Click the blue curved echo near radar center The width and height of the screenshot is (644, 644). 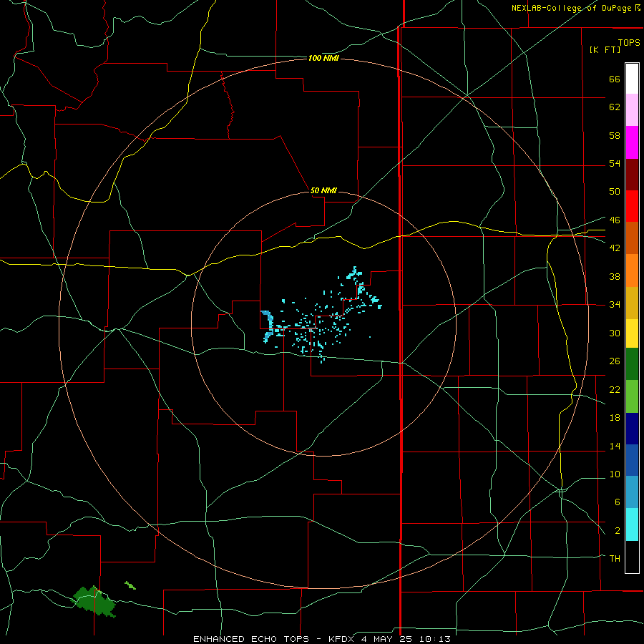[268, 326]
